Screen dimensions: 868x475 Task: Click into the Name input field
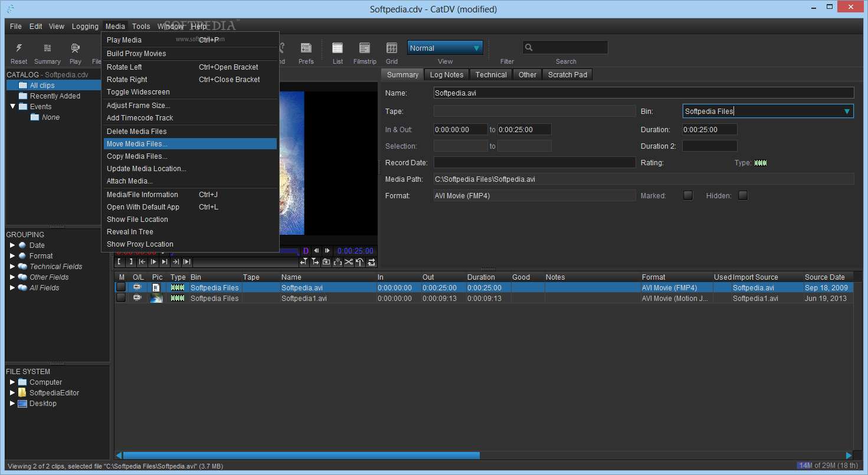click(x=644, y=93)
